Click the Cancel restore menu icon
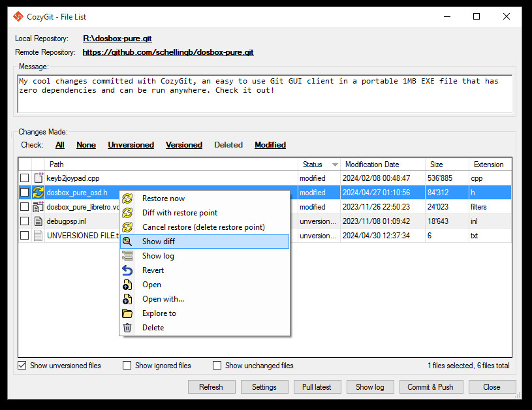Viewport: 532px width, 410px height. tap(127, 227)
